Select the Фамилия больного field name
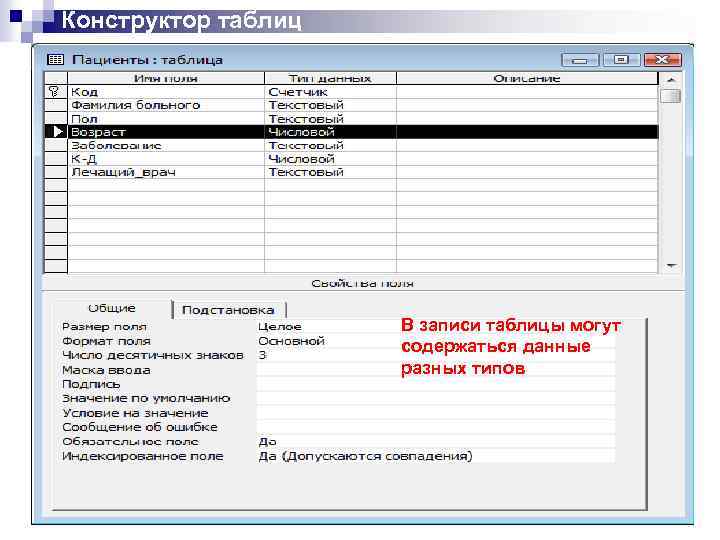Image resolution: width=720 pixels, height=540 pixels. [166, 105]
